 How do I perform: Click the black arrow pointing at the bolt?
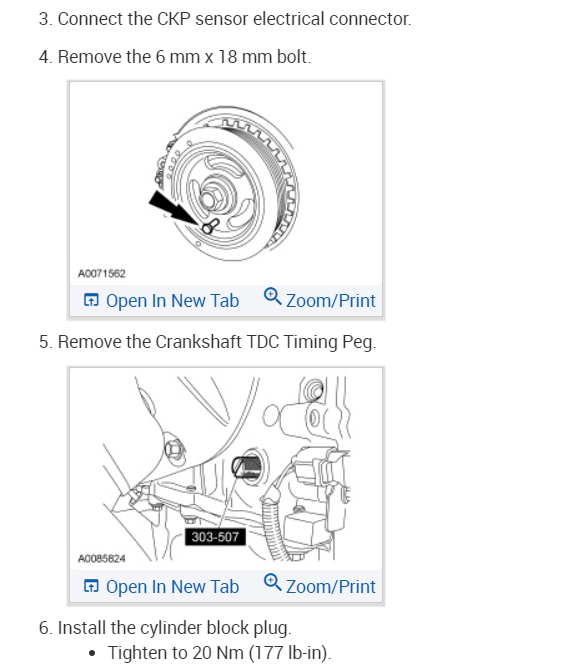173,208
